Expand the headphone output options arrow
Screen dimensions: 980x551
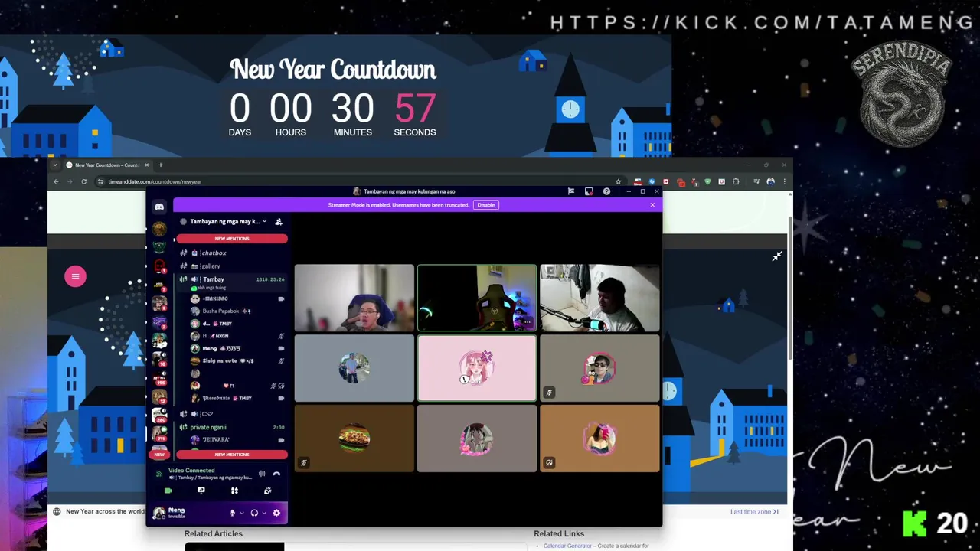click(264, 513)
